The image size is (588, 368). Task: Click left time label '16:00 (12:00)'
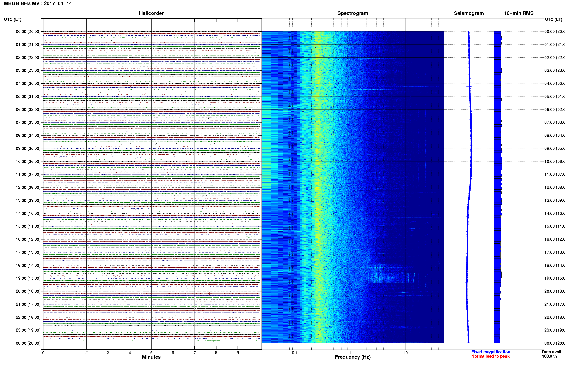(28, 239)
